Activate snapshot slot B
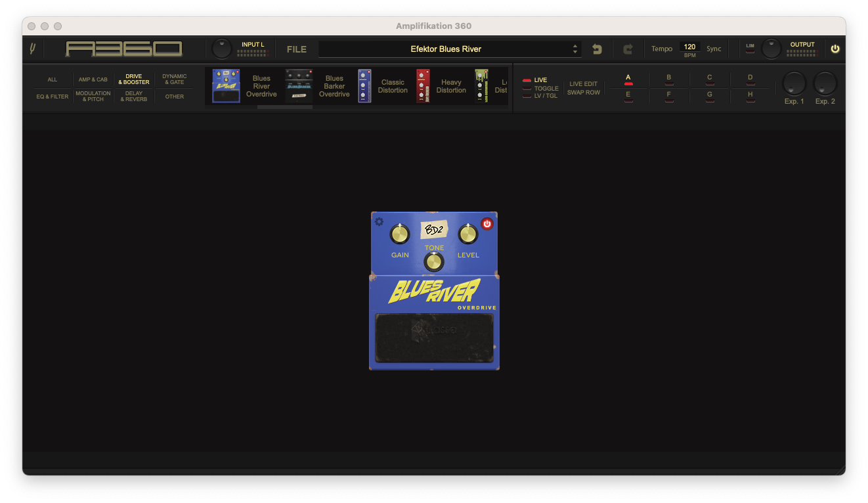 coord(669,79)
